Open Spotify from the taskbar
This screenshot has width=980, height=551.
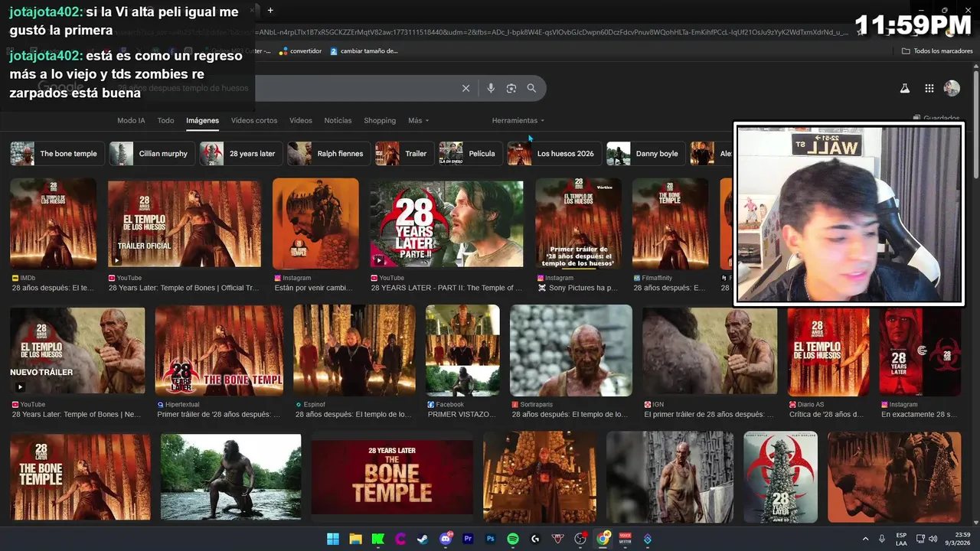513,539
